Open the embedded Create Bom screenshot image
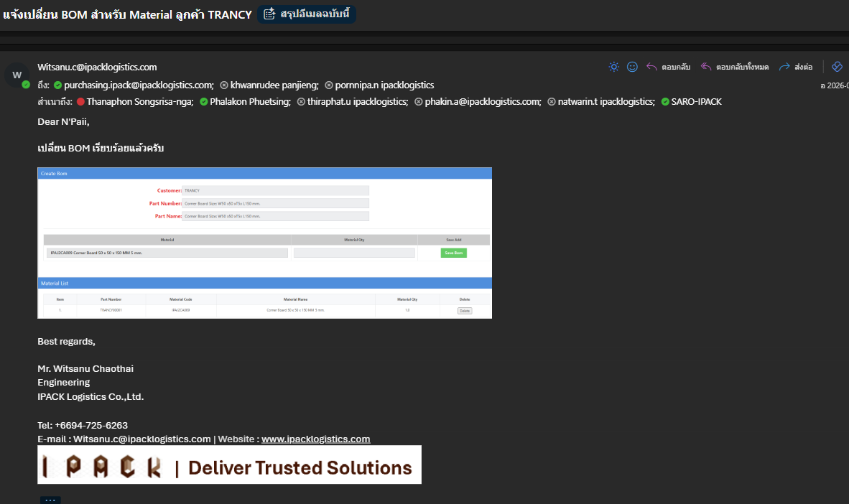The width and height of the screenshot is (849, 504). [265, 243]
